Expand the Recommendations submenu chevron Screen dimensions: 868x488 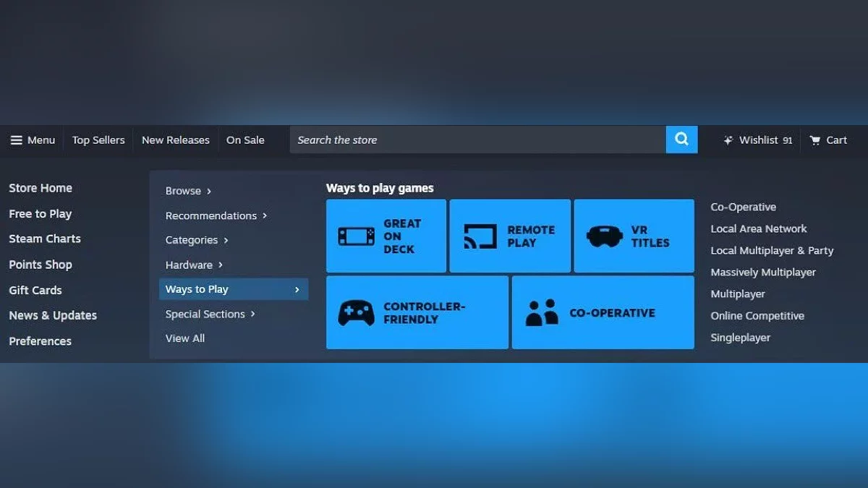coord(265,215)
